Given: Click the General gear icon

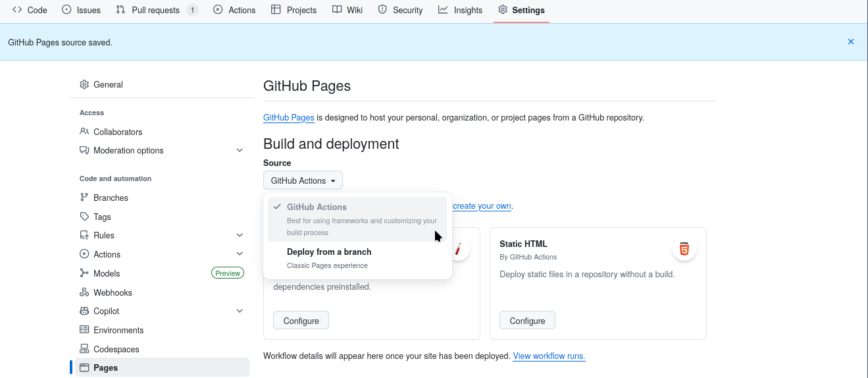Looking at the screenshot, I should point(84,84).
